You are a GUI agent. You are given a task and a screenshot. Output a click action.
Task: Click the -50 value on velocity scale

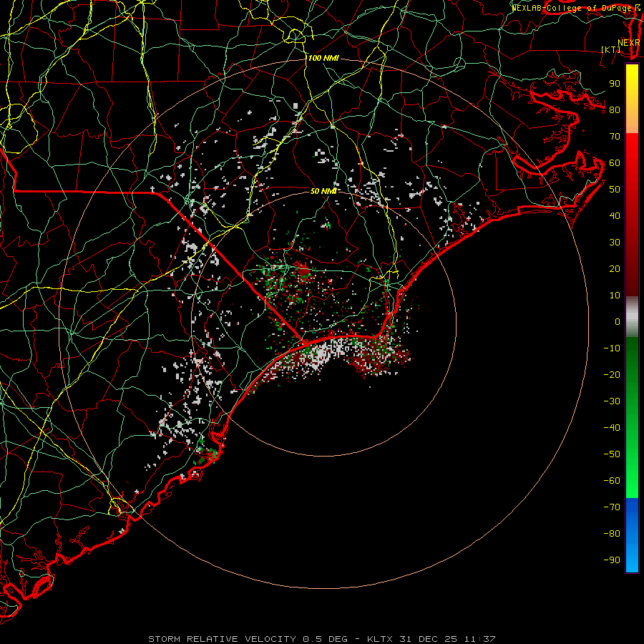(x=612, y=454)
